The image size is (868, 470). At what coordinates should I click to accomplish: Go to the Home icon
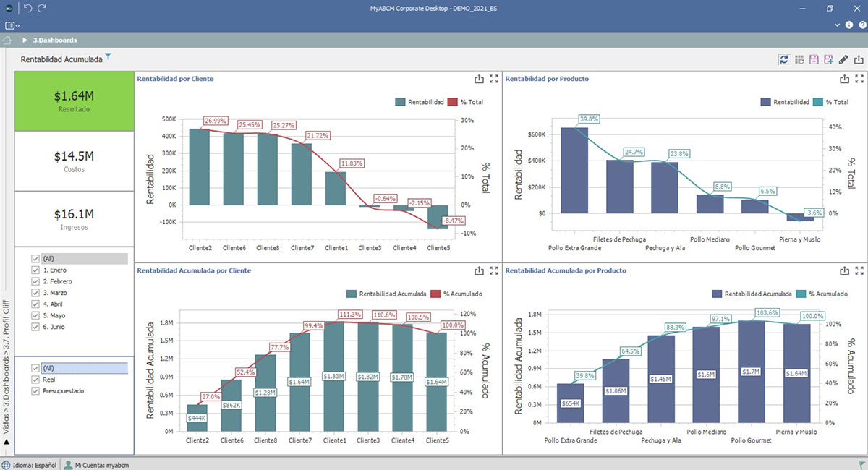click(x=7, y=40)
